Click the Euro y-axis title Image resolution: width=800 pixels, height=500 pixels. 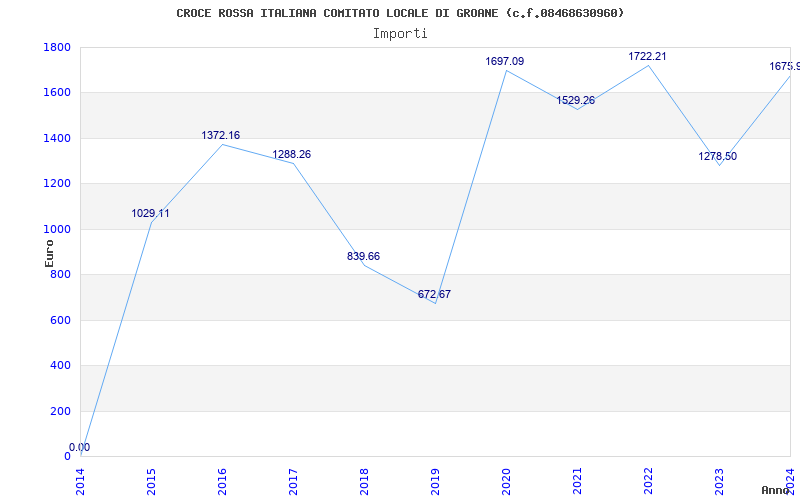coord(49,253)
